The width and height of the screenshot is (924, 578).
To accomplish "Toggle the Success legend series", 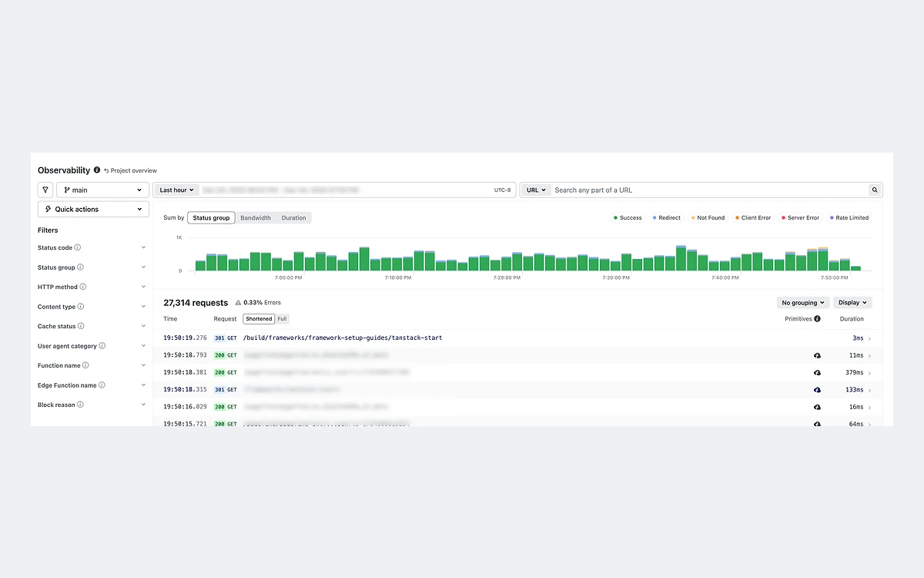I will (x=628, y=218).
